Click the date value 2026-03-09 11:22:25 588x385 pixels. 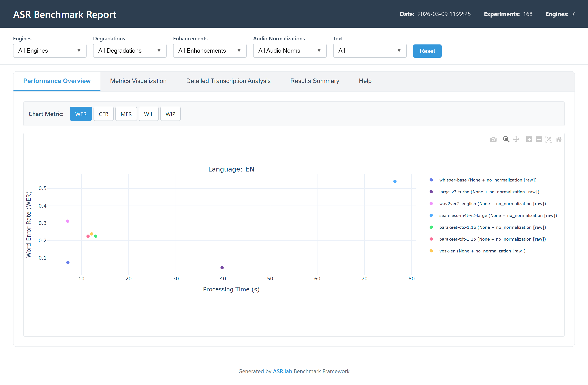pos(444,14)
